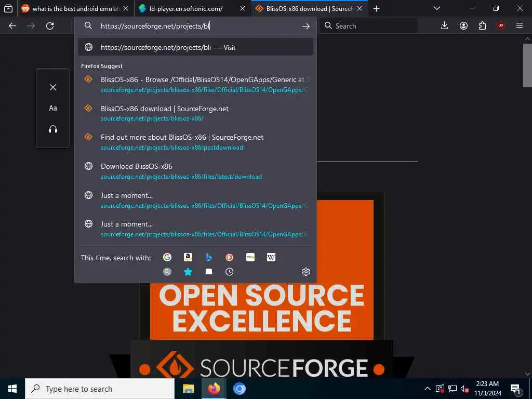Open the volume control in tray
The image size is (532, 399).
(x=464, y=389)
